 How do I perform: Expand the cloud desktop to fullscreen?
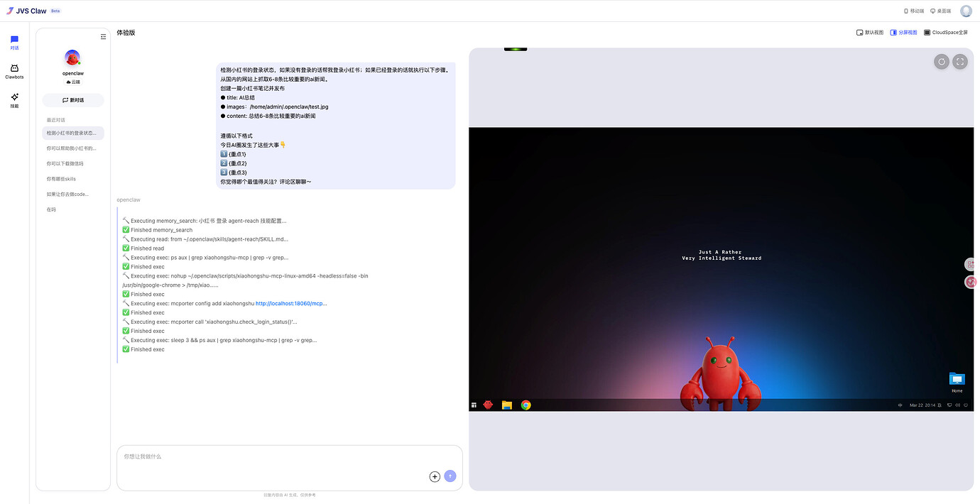[960, 62]
